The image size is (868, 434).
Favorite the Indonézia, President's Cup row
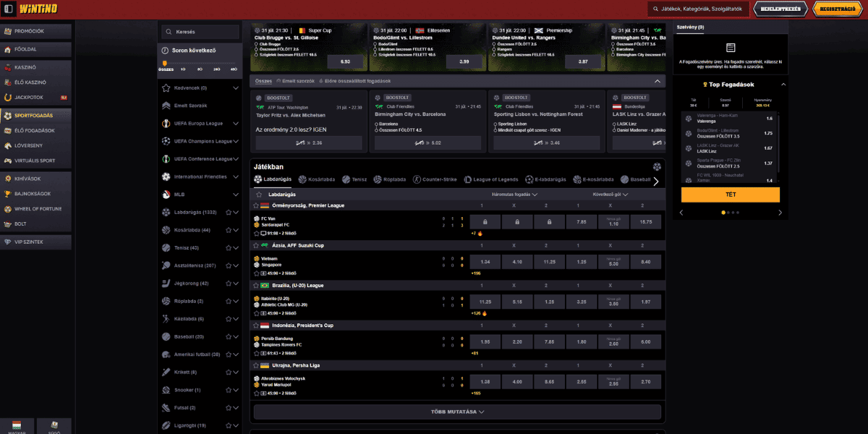pyautogui.click(x=257, y=325)
